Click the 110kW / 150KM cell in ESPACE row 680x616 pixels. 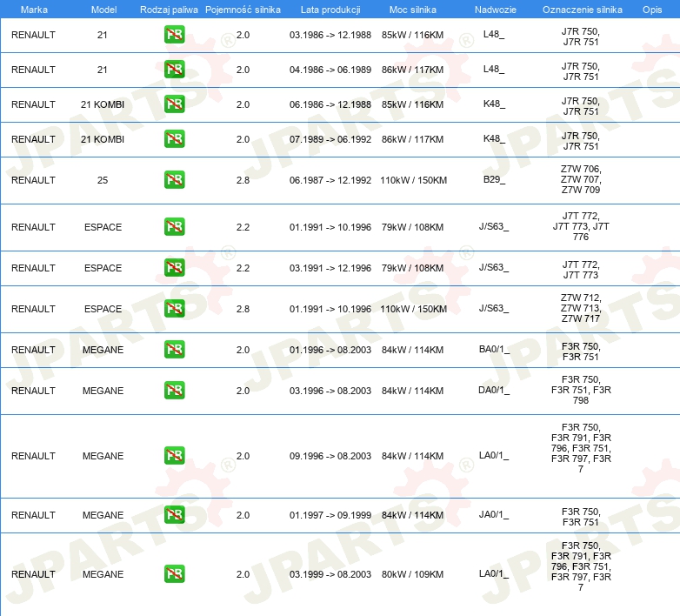point(413,309)
